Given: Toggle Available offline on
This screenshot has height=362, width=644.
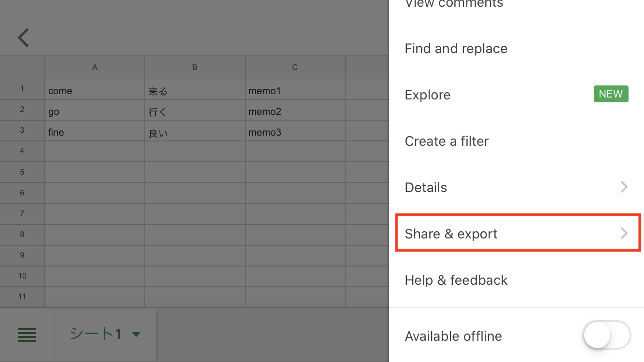Looking at the screenshot, I should click(x=606, y=335).
